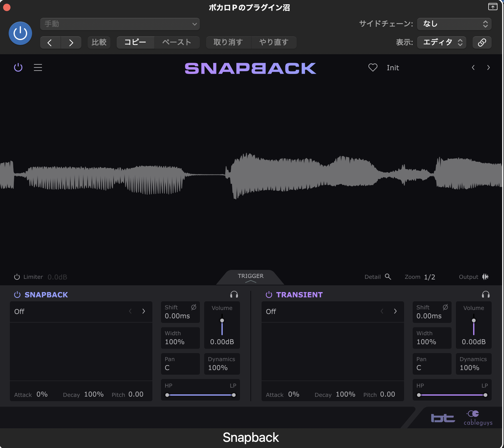This screenshot has height=448, width=504.
Task: Click the Output waveform icon
Action: 485,277
